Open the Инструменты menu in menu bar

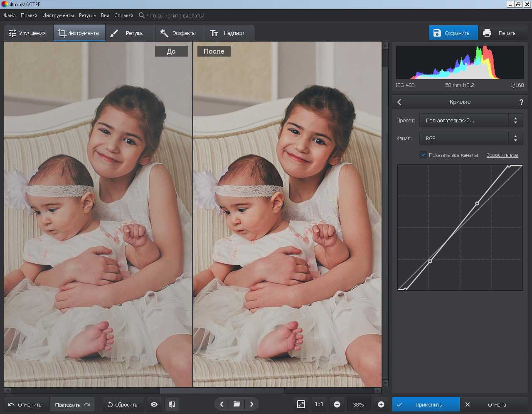[x=58, y=15]
